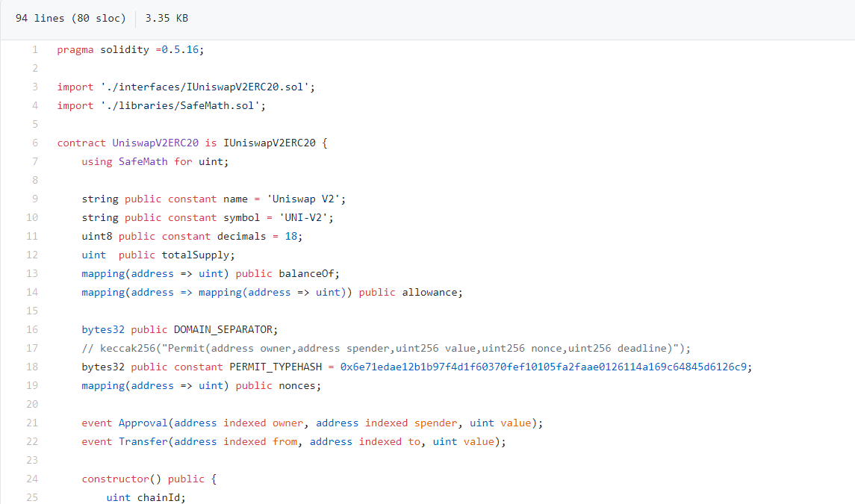Click the 'Approval' event name

pyautogui.click(x=143, y=423)
